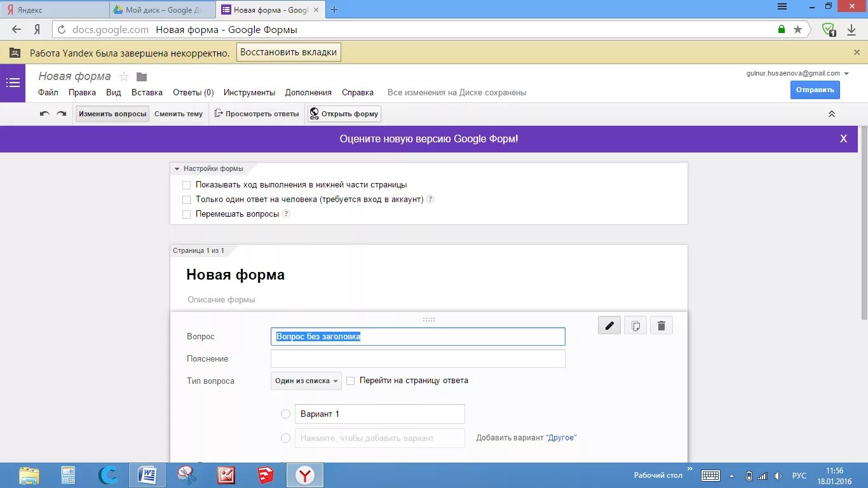Open the move to folder icon
The width and height of the screenshot is (868, 488).
click(x=142, y=77)
